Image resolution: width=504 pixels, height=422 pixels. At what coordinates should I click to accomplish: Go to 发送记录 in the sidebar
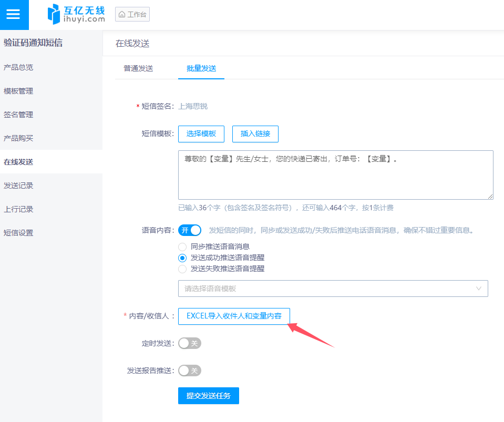(18, 186)
